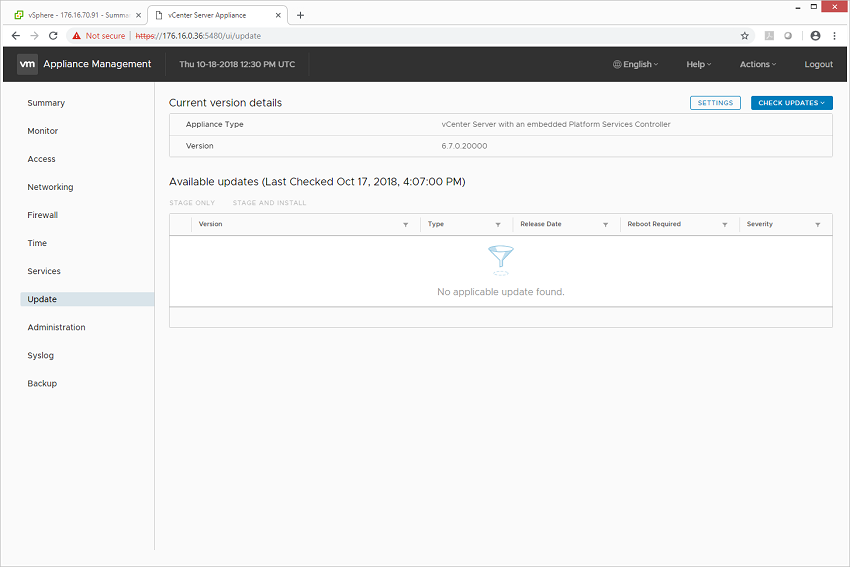Click the browser forward arrow

(35, 36)
